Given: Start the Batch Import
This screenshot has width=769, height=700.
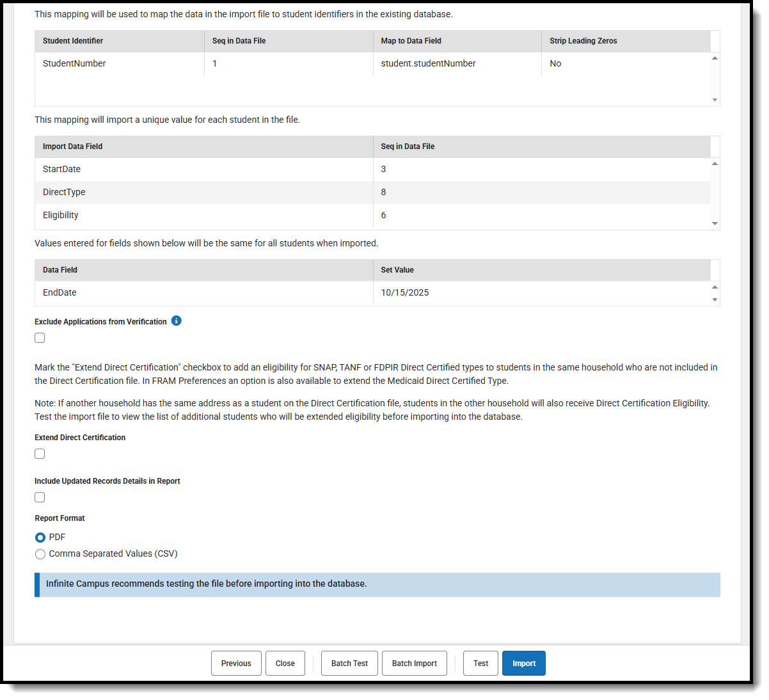Looking at the screenshot, I should [x=415, y=663].
